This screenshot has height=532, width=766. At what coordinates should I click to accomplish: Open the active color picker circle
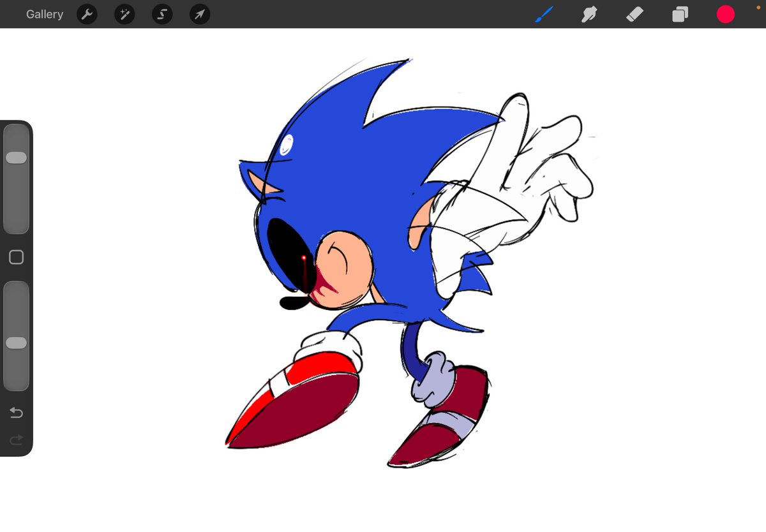pos(726,15)
